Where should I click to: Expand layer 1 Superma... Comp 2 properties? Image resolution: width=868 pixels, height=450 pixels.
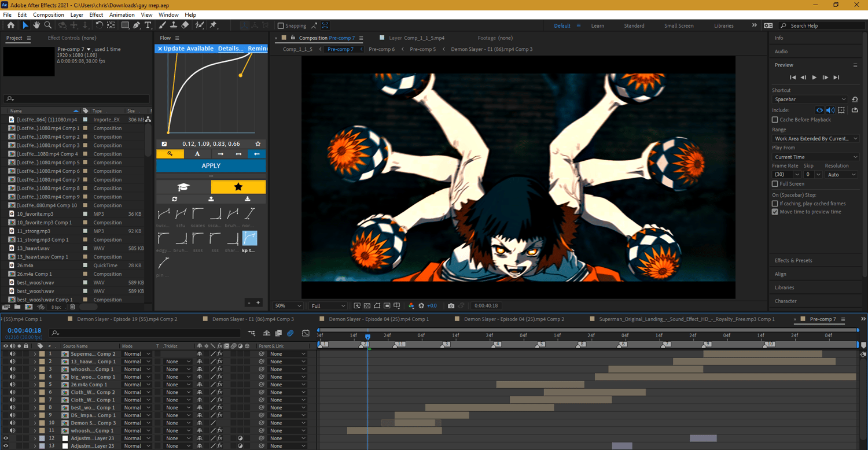pyautogui.click(x=35, y=354)
